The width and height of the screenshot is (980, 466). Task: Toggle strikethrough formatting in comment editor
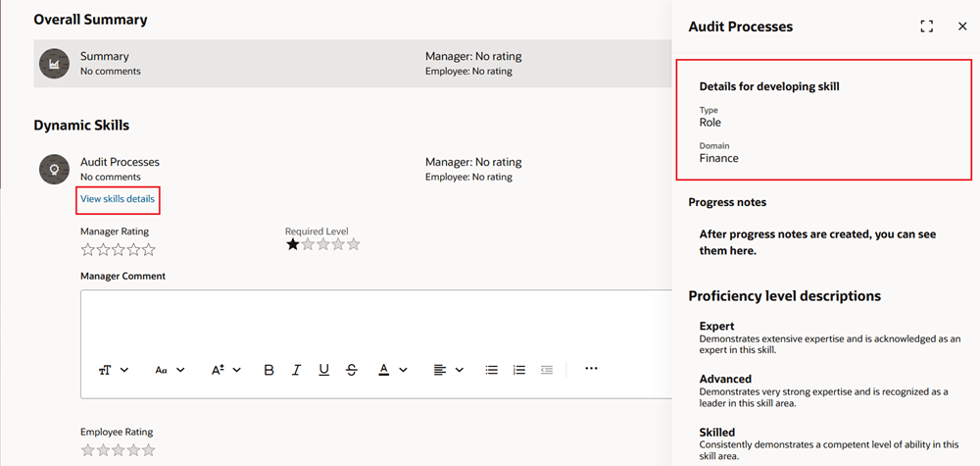click(x=351, y=370)
